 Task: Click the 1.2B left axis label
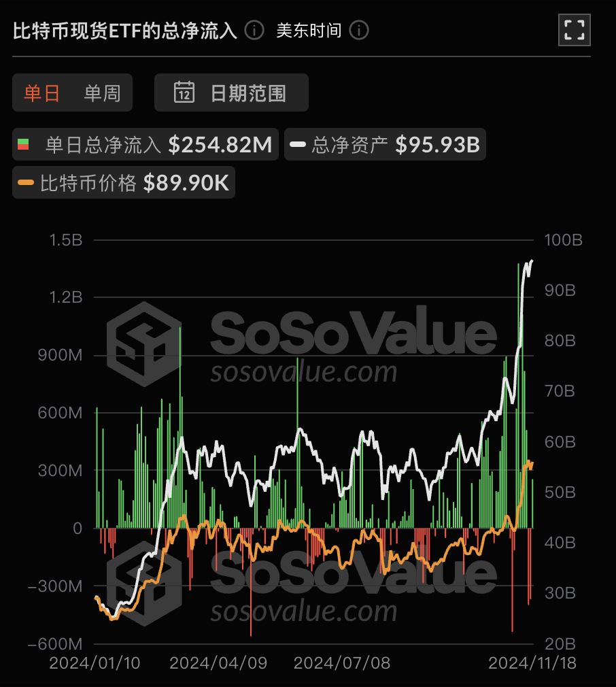[66, 297]
